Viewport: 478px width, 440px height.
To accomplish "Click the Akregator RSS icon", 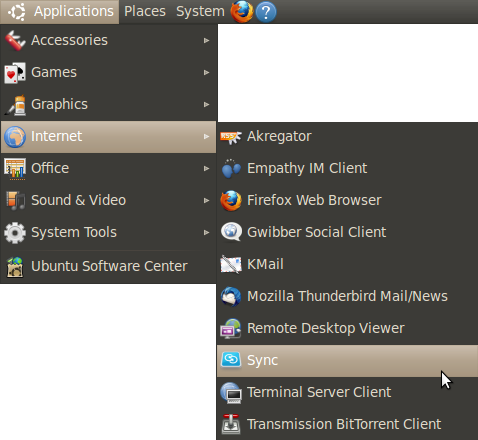I will [x=231, y=137].
